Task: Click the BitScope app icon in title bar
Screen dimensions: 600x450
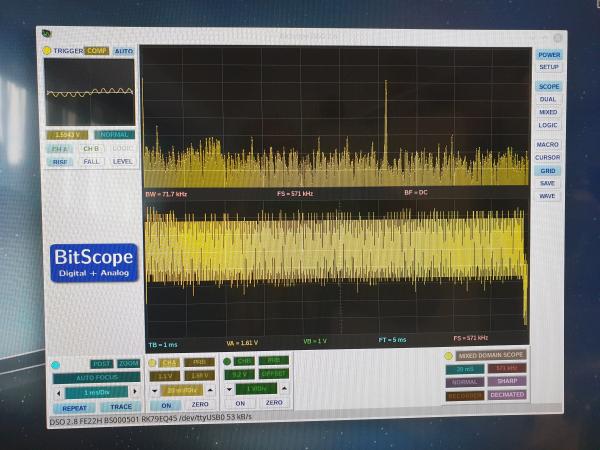Action: 47,34
